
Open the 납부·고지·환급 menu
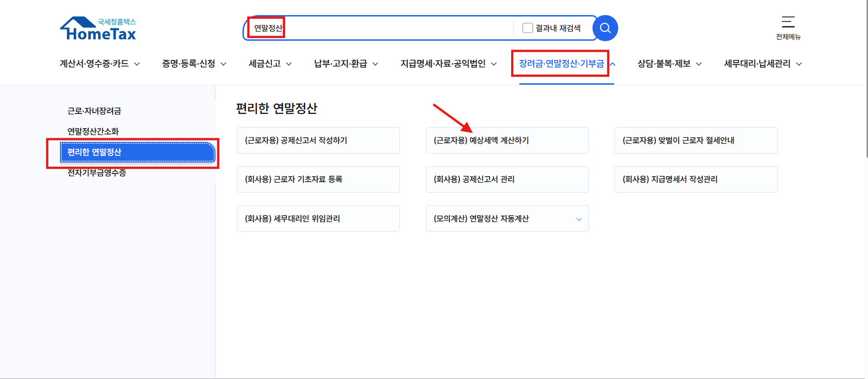[340, 64]
